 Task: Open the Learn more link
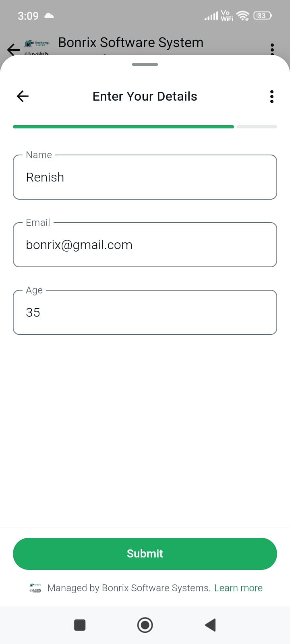(x=238, y=588)
